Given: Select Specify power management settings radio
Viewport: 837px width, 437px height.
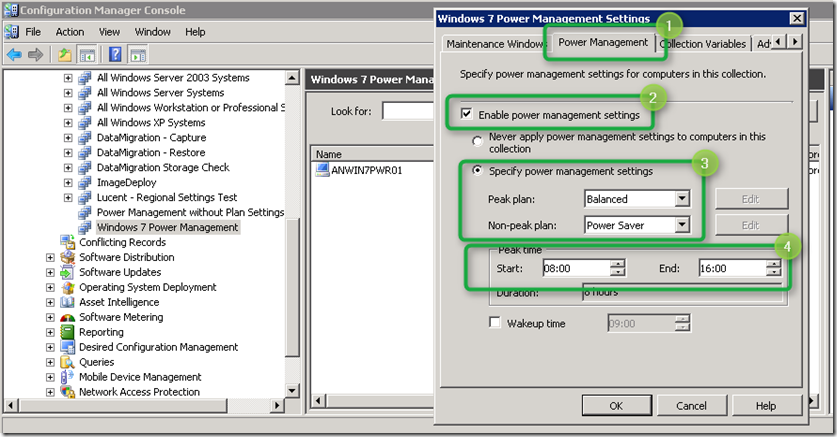Looking at the screenshot, I should click(477, 170).
